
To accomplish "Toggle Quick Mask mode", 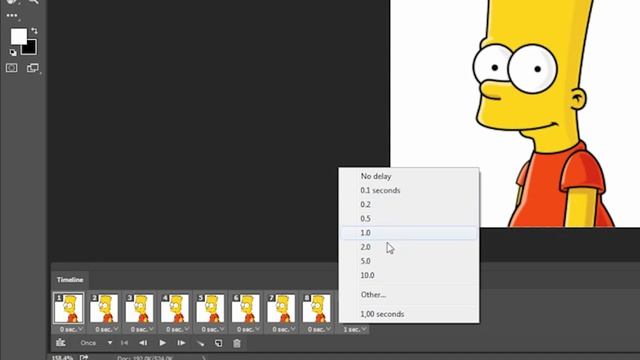I will (x=11, y=68).
